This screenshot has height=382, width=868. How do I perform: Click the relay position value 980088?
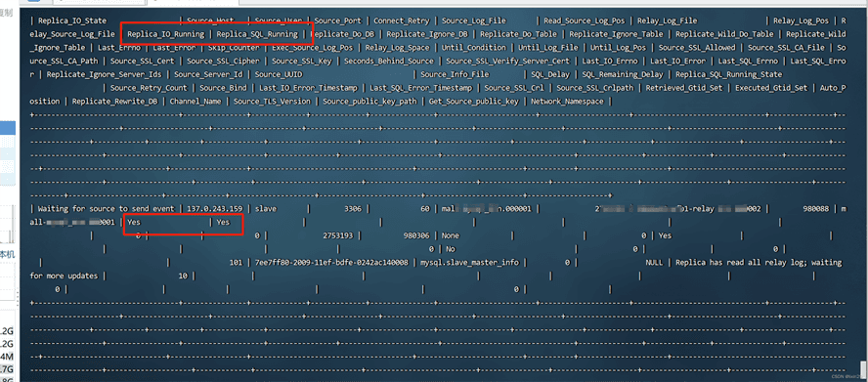[815, 209]
